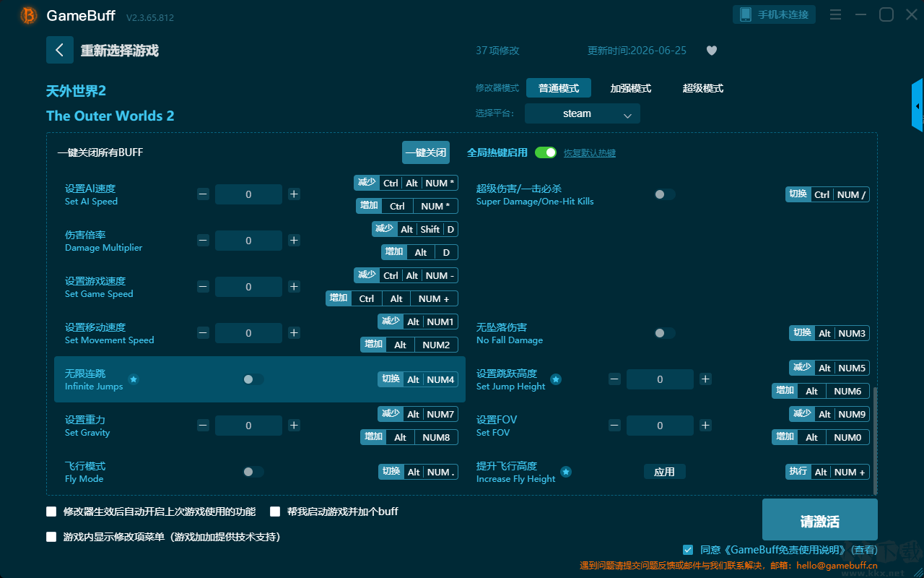This screenshot has height=578, width=924.
Task: Increase Set FOV with plus
Action: [705, 426]
